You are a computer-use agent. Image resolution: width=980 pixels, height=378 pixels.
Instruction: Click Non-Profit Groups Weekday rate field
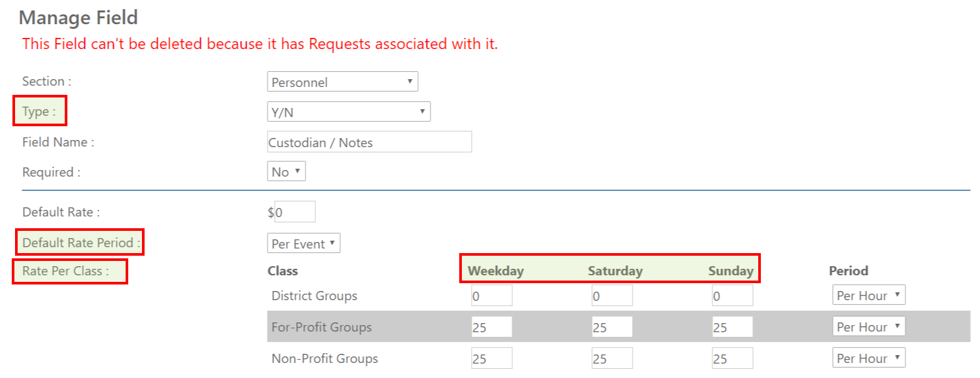coord(491,358)
